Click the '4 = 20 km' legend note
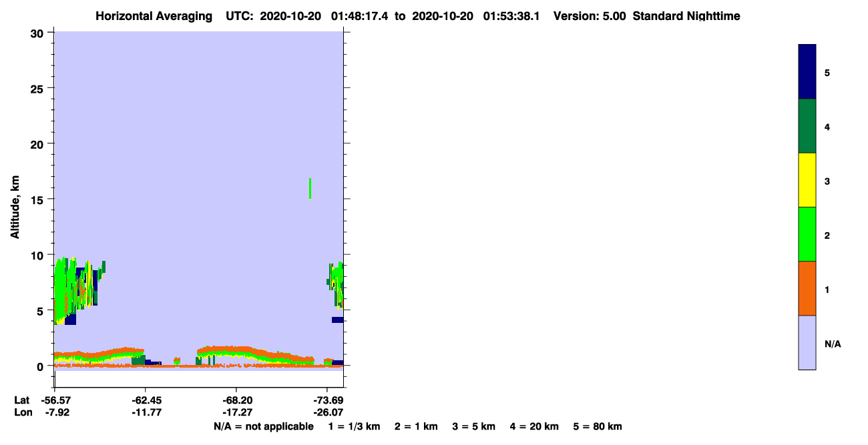This screenshot has width=868, height=445. pyautogui.click(x=534, y=426)
